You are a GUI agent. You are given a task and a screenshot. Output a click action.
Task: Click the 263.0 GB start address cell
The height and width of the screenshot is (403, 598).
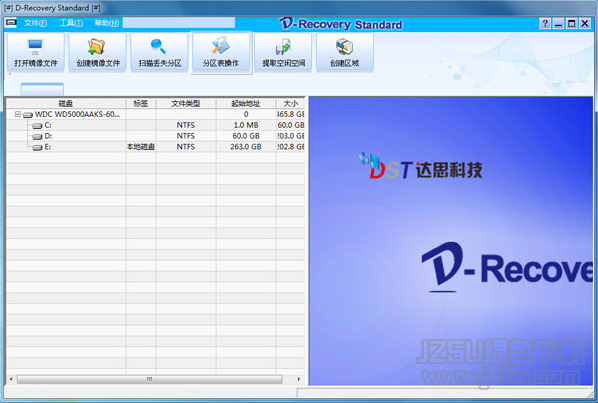click(x=246, y=147)
